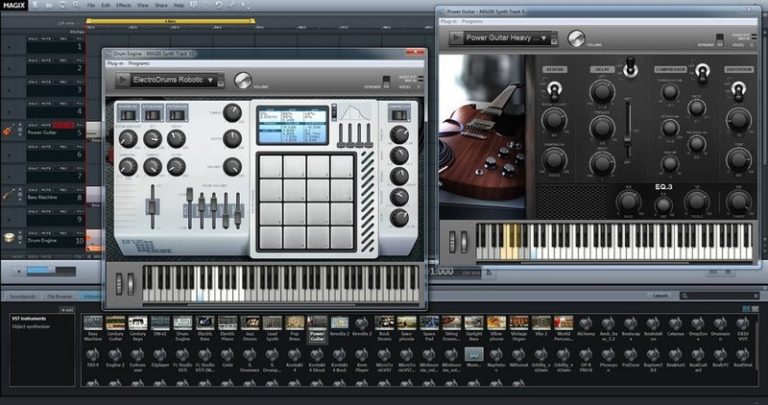Click the add button above VST Instruments
Viewport: 768px width, 405px height.
click(x=67, y=310)
